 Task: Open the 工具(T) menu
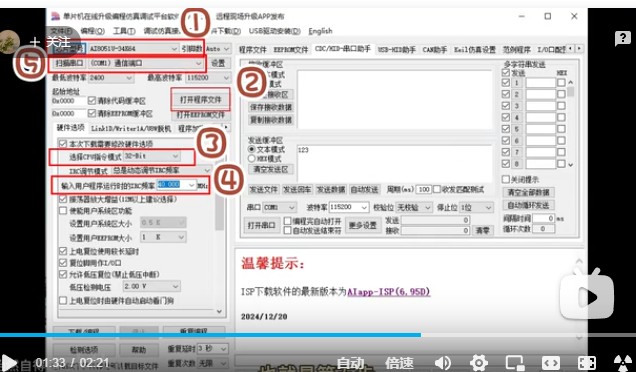point(124,31)
